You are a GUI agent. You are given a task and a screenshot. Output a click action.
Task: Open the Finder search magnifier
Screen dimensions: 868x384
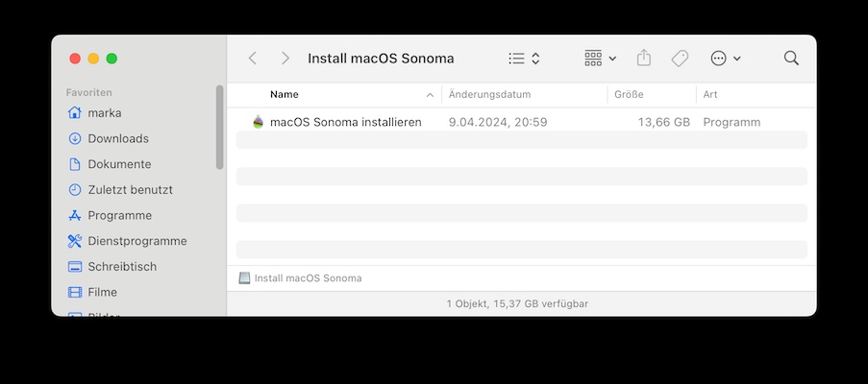[x=791, y=59]
